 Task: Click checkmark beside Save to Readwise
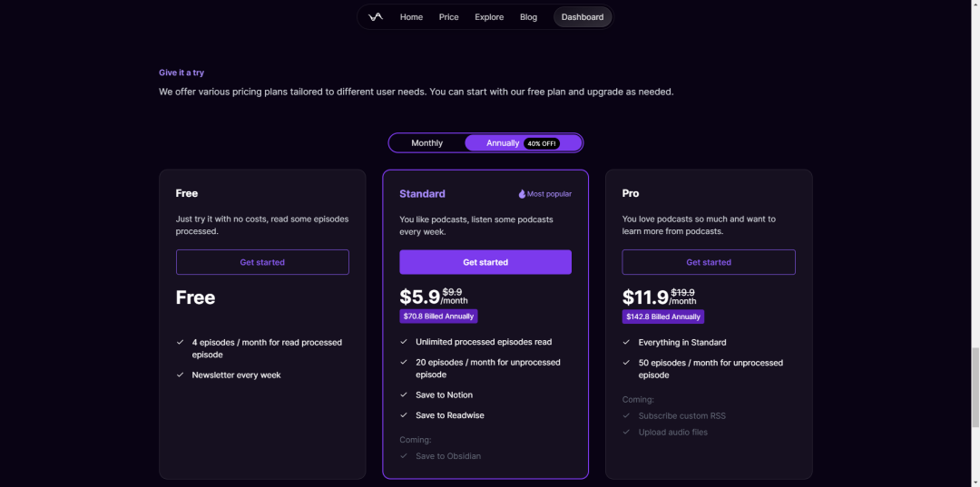pyautogui.click(x=404, y=415)
